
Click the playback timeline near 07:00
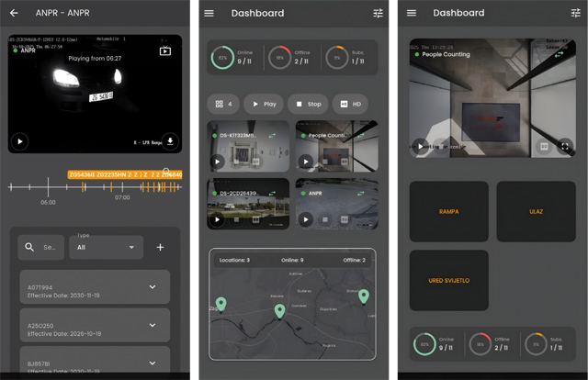point(121,186)
